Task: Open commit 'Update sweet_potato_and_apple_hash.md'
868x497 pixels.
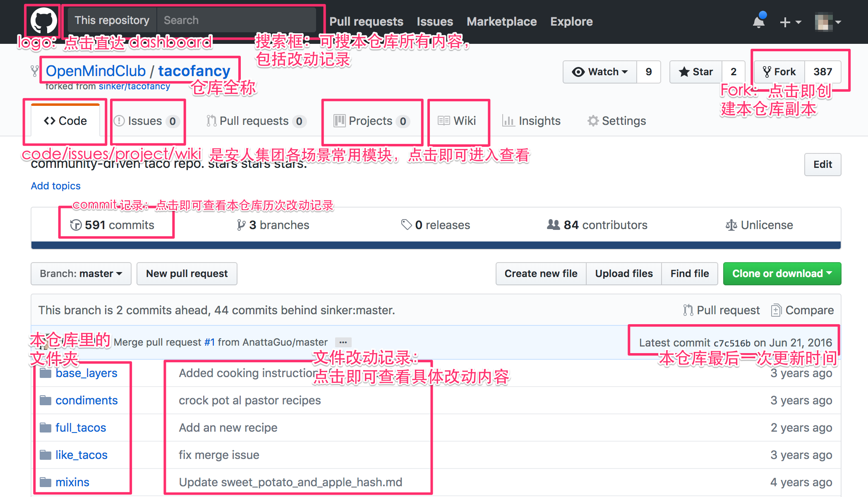Action: point(290,483)
